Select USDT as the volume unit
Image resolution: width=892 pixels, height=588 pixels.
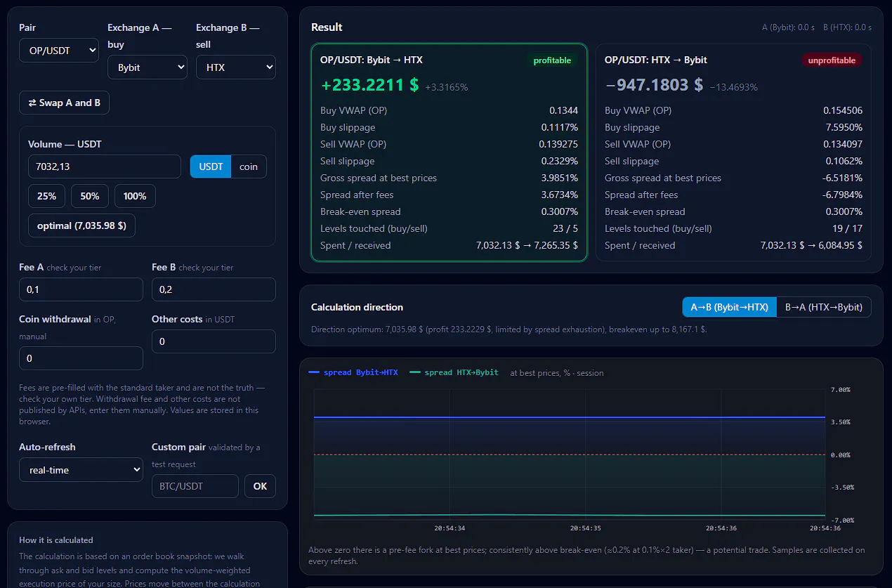click(x=211, y=166)
